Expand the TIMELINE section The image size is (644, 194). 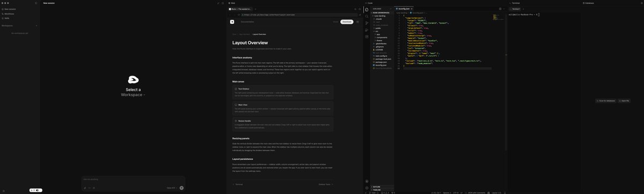pyautogui.click(x=383, y=190)
